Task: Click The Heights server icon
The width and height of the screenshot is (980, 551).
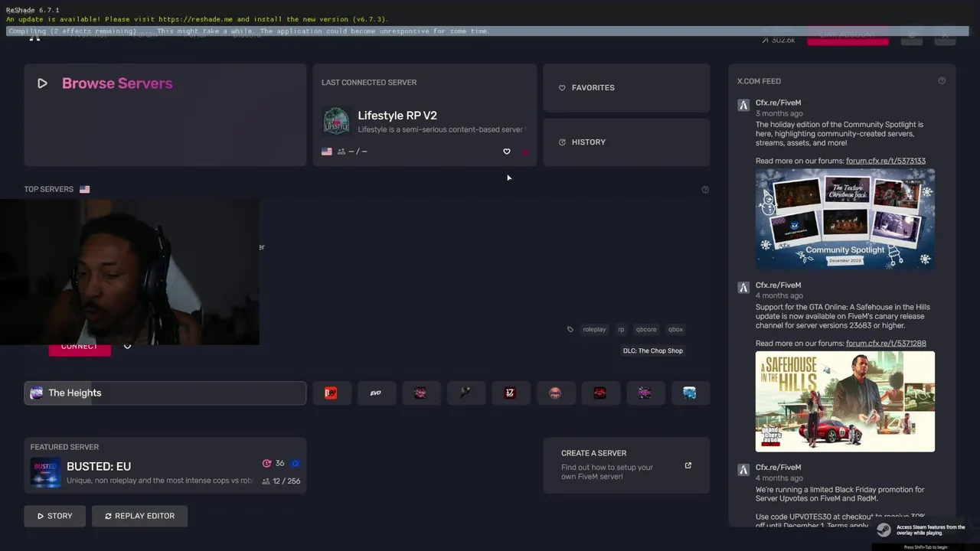Action: (36, 393)
